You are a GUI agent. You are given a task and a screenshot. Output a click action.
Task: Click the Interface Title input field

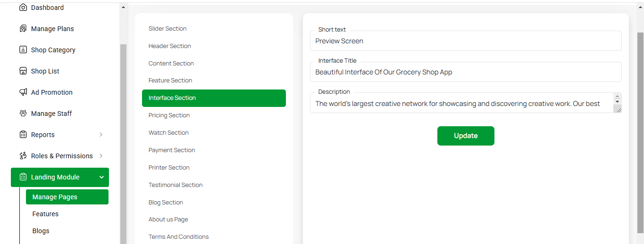point(465,72)
